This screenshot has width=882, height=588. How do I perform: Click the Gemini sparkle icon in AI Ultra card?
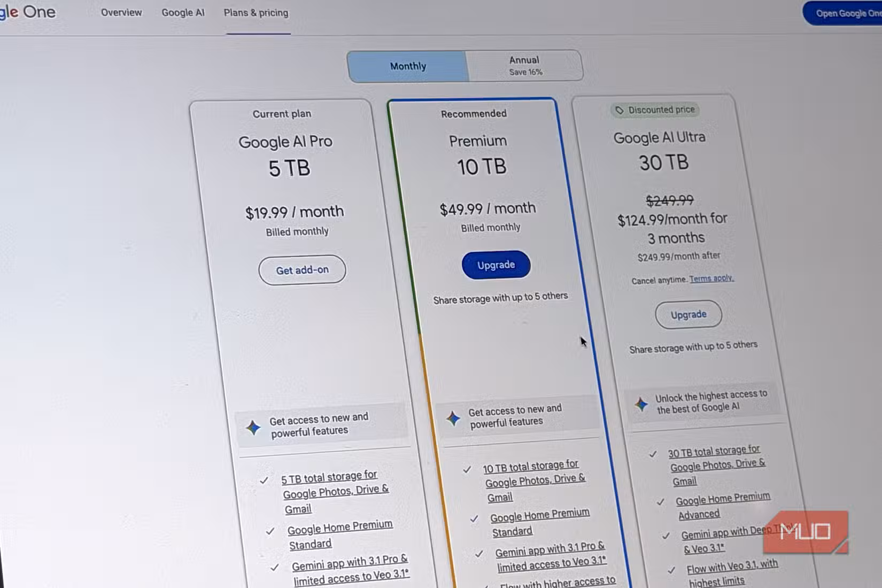click(x=641, y=404)
